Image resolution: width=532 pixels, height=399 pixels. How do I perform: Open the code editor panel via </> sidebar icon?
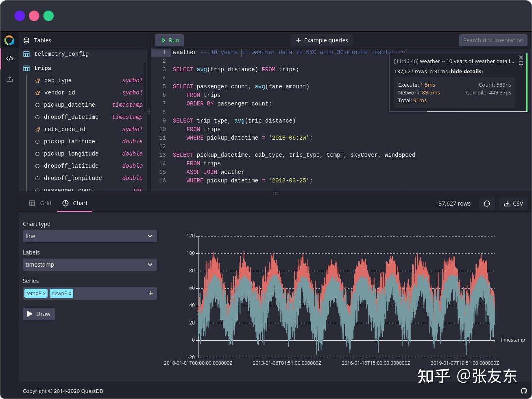(10, 59)
